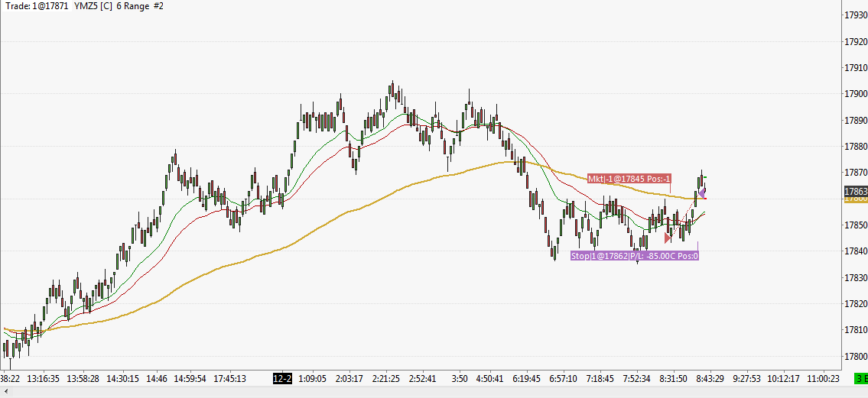Click the 17880 price axis label

pyautogui.click(x=856, y=147)
